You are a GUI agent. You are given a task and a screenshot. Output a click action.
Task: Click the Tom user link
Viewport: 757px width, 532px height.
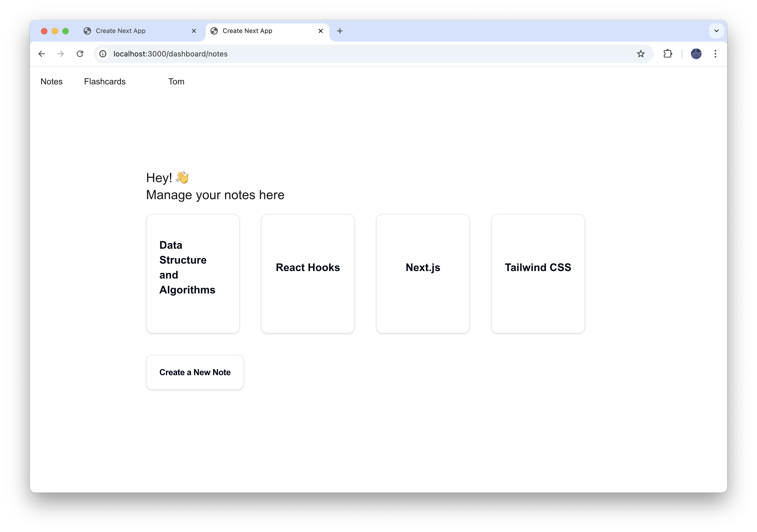pyautogui.click(x=176, y=81)
